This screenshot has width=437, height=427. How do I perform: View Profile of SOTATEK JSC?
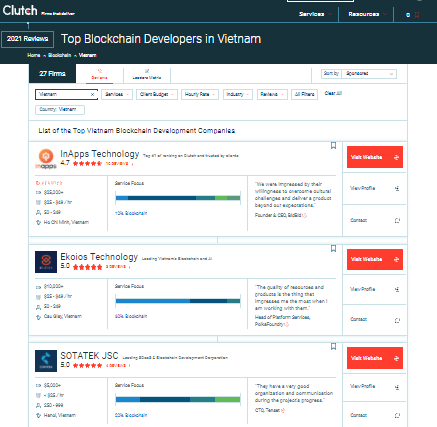(374, 387)
